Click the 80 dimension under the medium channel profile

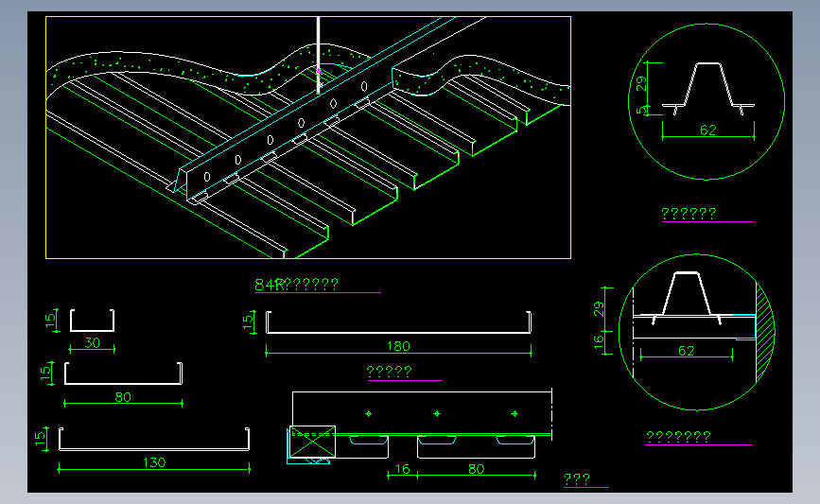coord(123,397)
